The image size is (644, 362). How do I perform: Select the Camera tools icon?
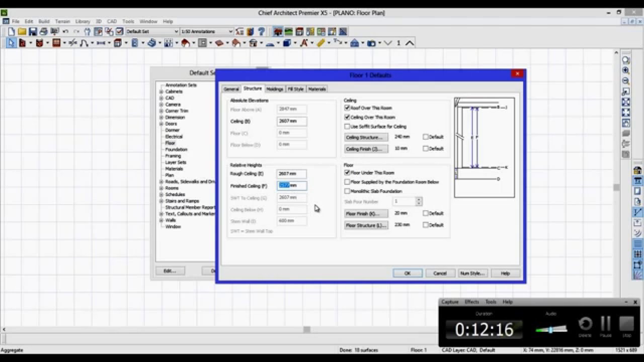pyautogui.click(x=371, y=43)
